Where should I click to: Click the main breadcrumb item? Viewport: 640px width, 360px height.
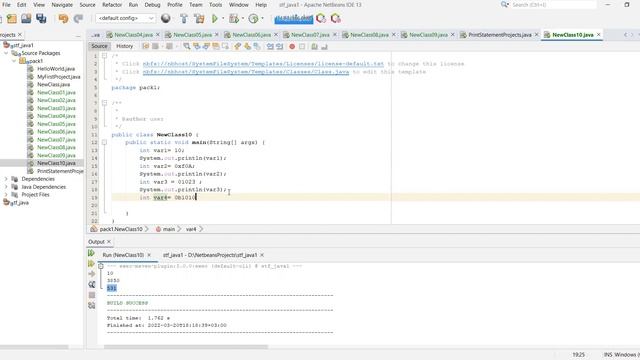click(169, 229)
